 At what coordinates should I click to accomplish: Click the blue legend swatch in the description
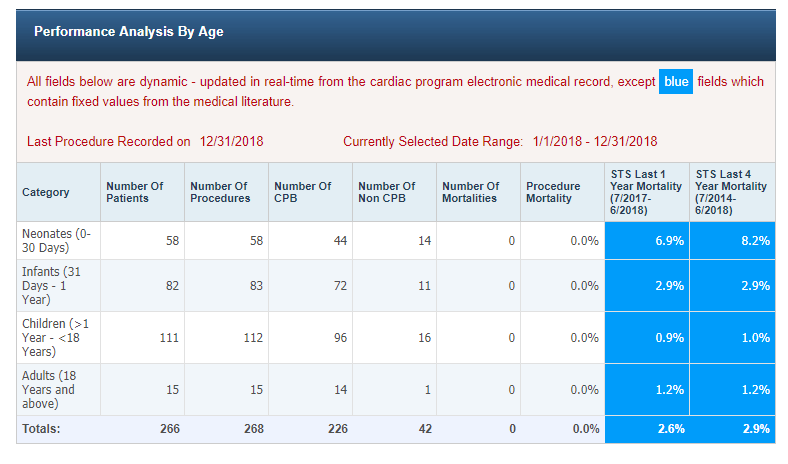tap(676, 82)
